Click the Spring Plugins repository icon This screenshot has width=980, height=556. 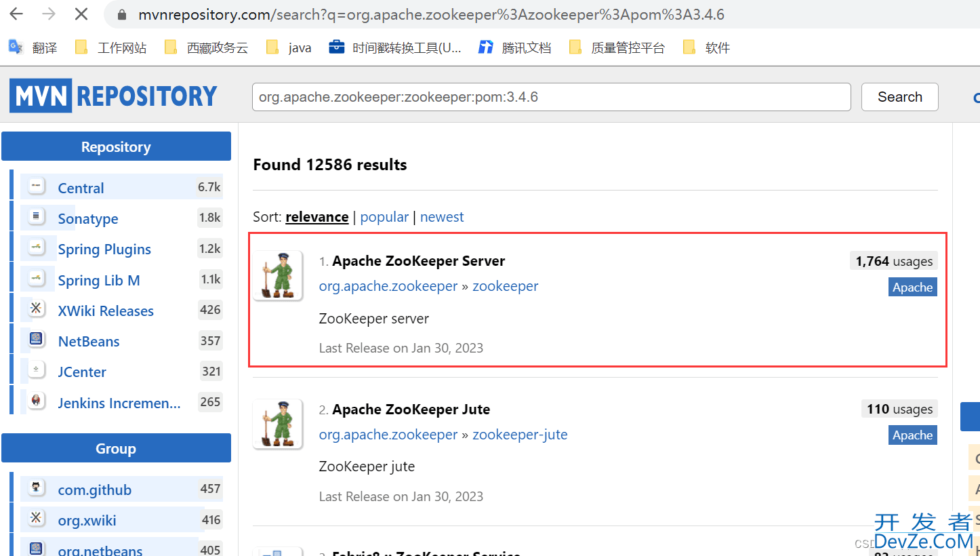coord(37,247)
